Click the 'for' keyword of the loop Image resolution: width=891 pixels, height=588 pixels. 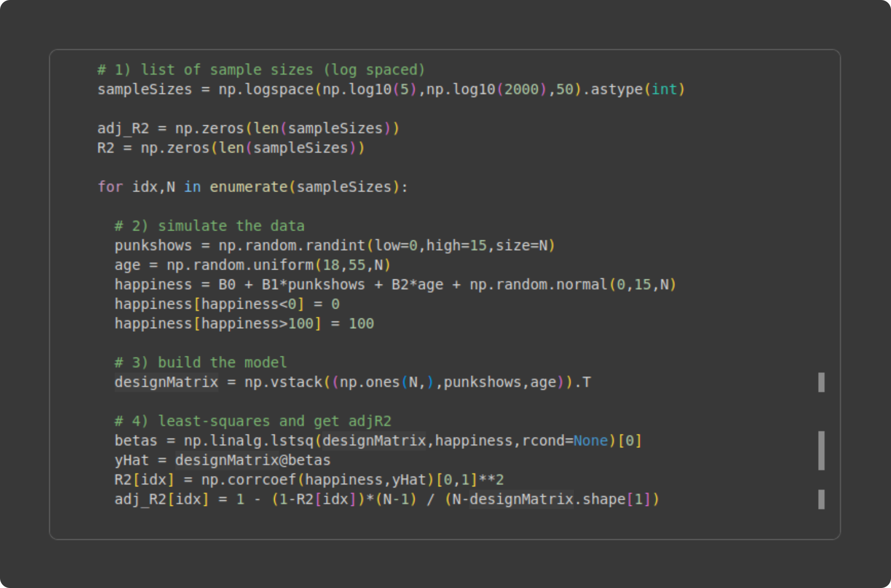(x=110, y=187)
